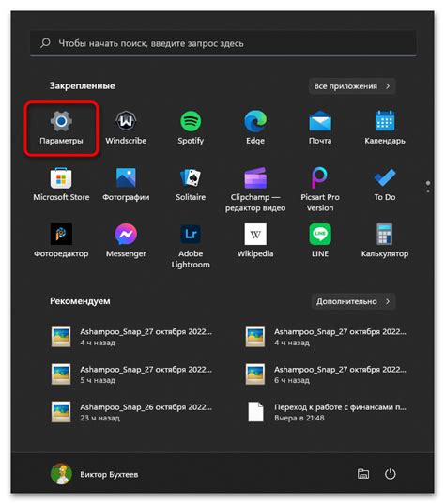
Task: Open the LINE app
Action: click(x=320, y=241)
